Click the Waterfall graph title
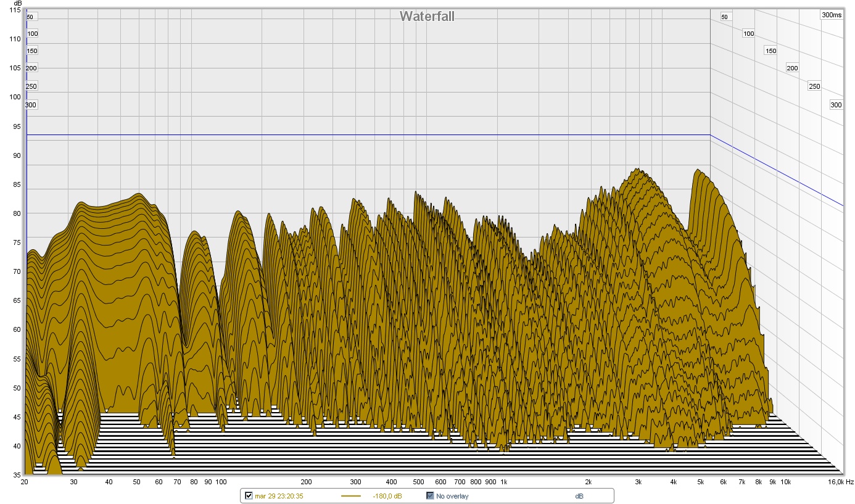This screenshot has width=855, height=504. click(x=427, y=16)
